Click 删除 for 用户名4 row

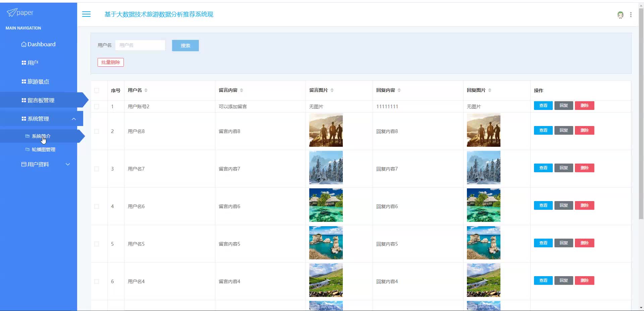[585, 281]
